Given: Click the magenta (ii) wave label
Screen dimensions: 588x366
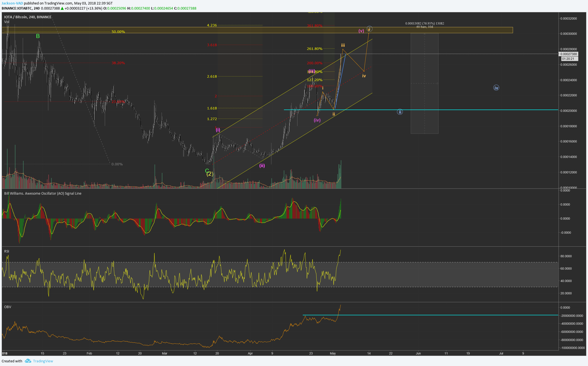Looking at the screenshot, I should pyautogui.click(x=262, y=165).
